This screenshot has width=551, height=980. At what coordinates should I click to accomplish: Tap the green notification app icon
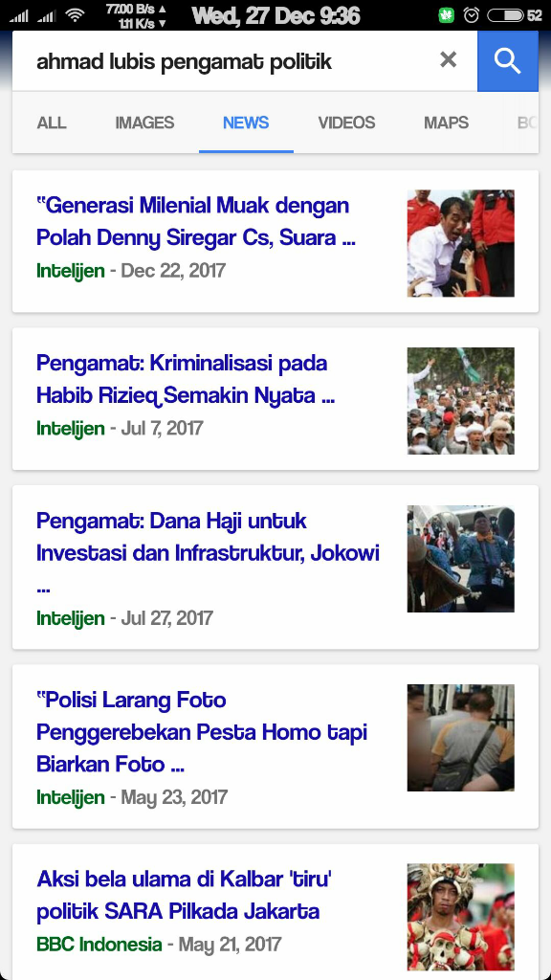point(446,15)
